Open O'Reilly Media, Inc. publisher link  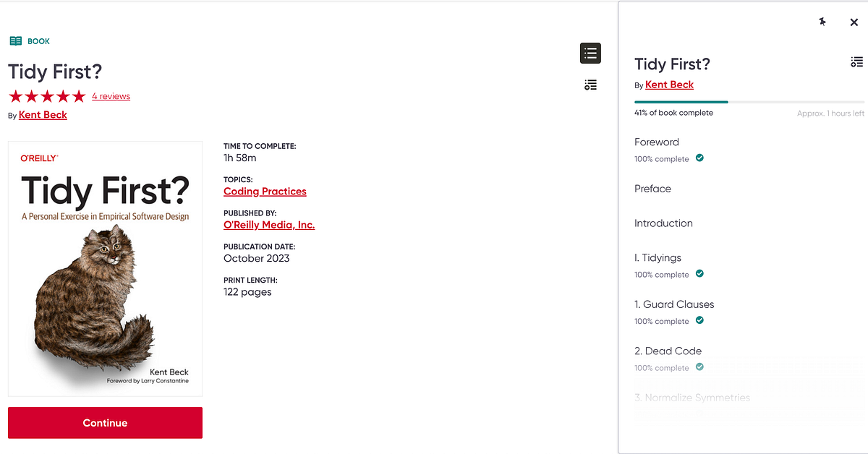click(269, 225)
